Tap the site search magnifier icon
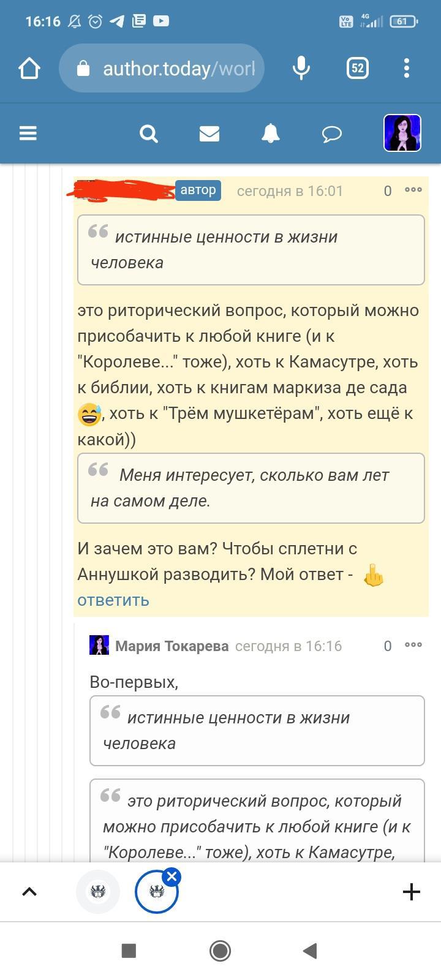441x980 pixels. point(149,133)
